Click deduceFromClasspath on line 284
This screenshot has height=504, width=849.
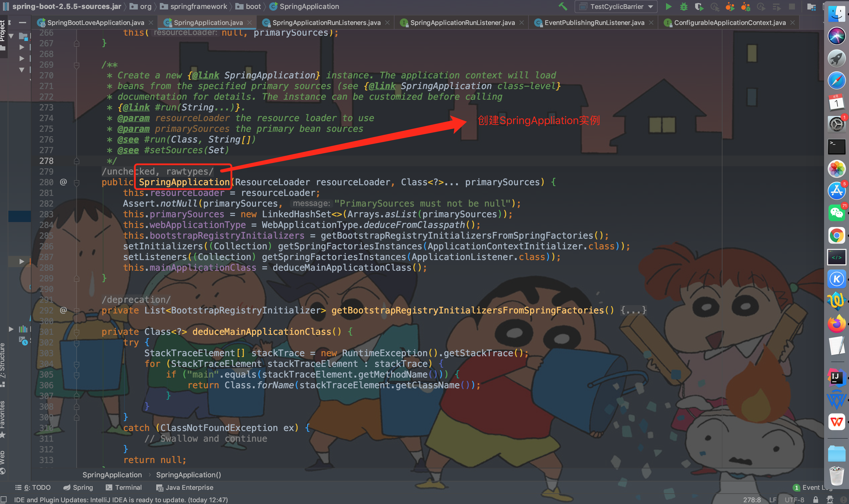[414, 225]
